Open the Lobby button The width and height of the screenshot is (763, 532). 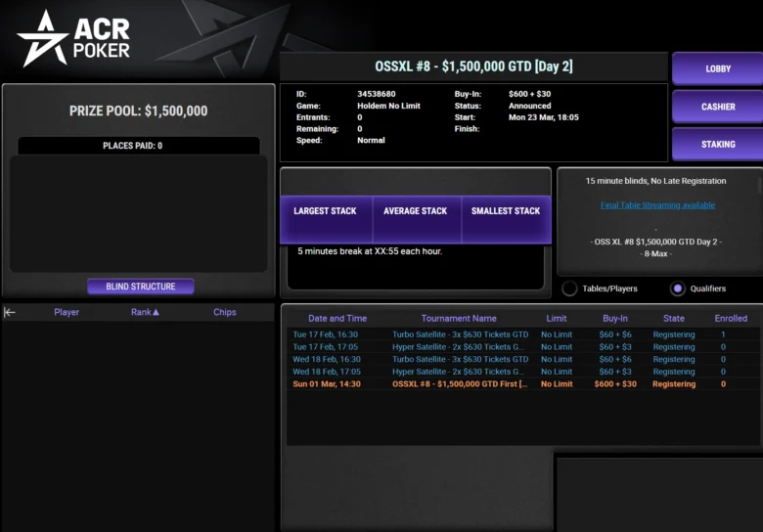pyautogui.click(x=718, y=68)
